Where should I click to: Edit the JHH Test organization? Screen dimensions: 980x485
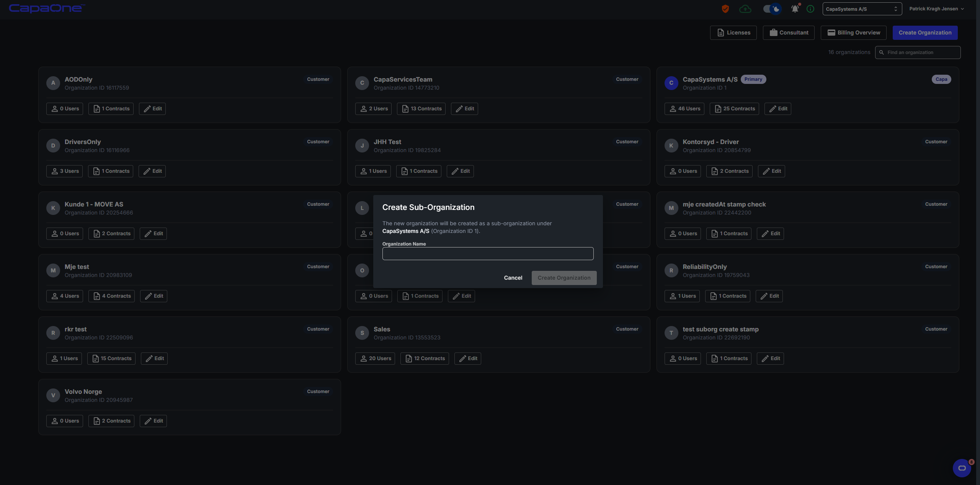click(x=460, y=171)
